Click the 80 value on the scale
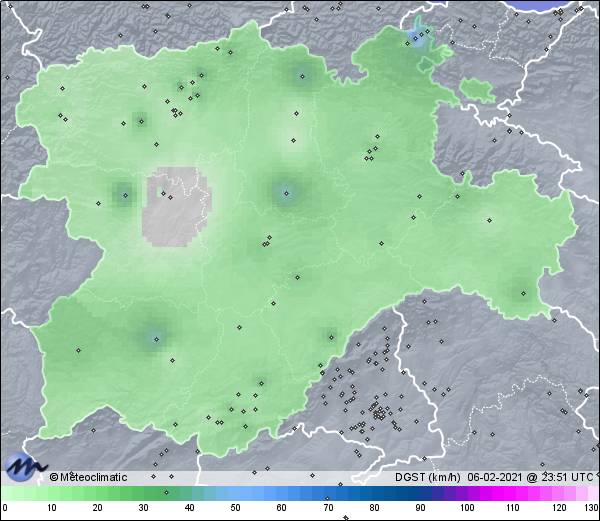 (x=374, y=508)
